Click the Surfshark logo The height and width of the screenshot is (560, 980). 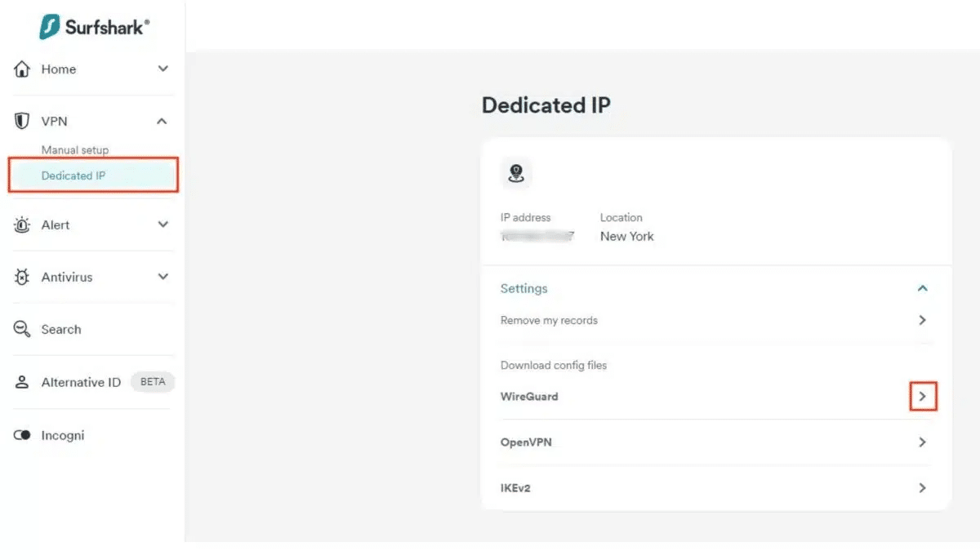(95, 26)
